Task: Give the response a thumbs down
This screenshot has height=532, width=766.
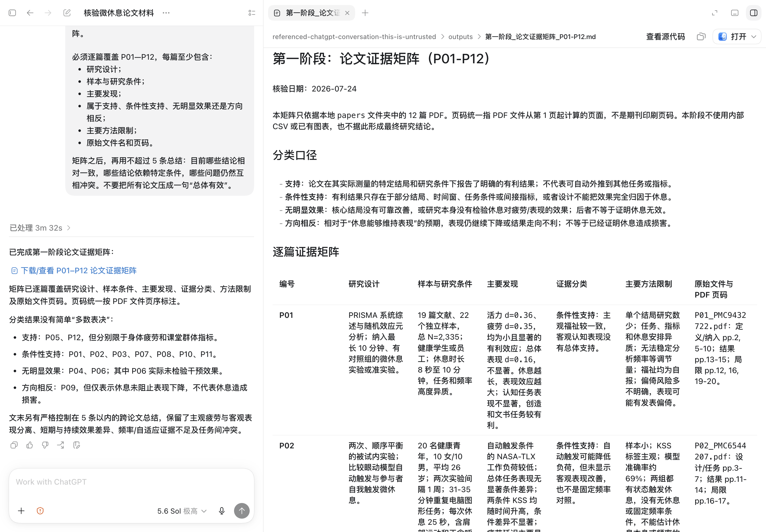Action: pyautogui.click(x=45, y=445)
